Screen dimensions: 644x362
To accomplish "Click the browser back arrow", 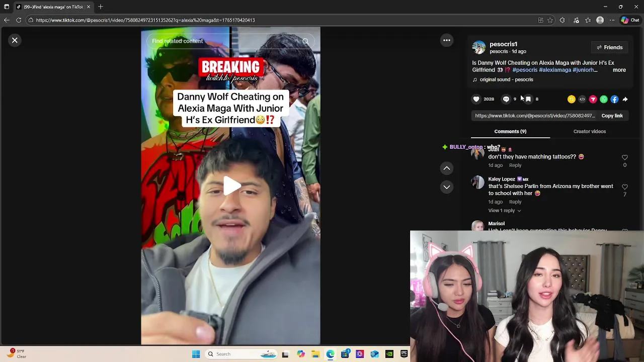I will (x=7, y=20).
